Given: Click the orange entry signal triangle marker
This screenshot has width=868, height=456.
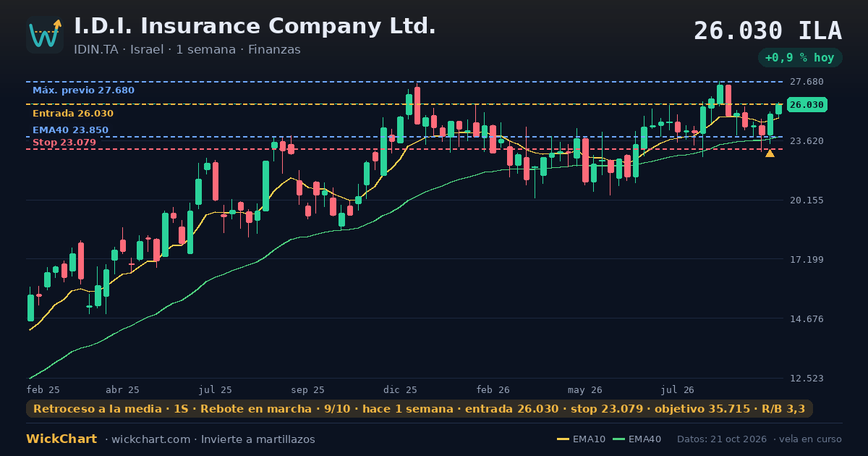Looking at the screenshot, I should (x=770, y=153).
